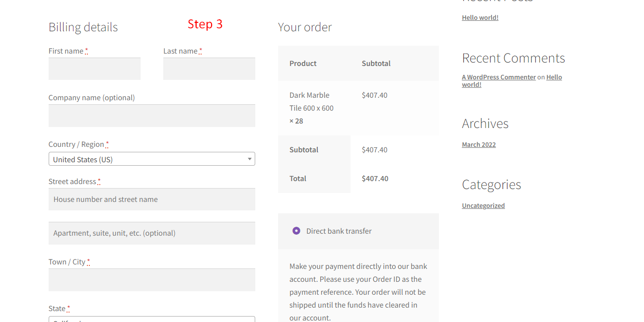Select the Direct bank transfer radio button
644x322 pixels.
(296, 231)
